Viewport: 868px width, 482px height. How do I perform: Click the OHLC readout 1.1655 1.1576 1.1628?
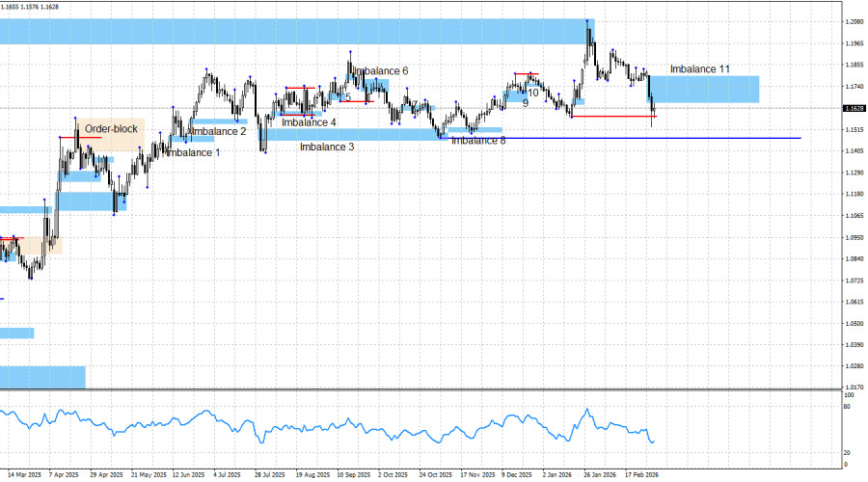(31, 7)
